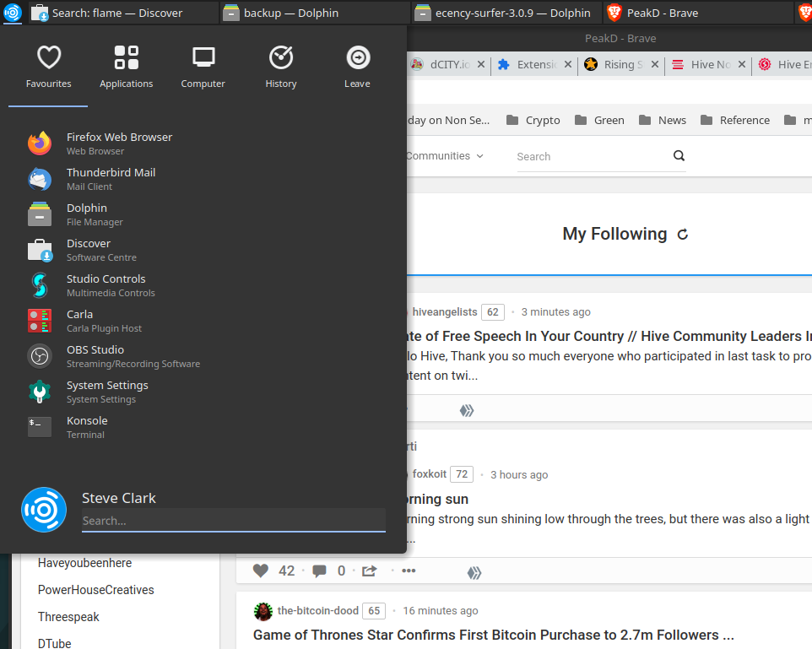Click Hive icon under hiveangelists post
This screenshot has width=812, height=649.
pos(467,411)
